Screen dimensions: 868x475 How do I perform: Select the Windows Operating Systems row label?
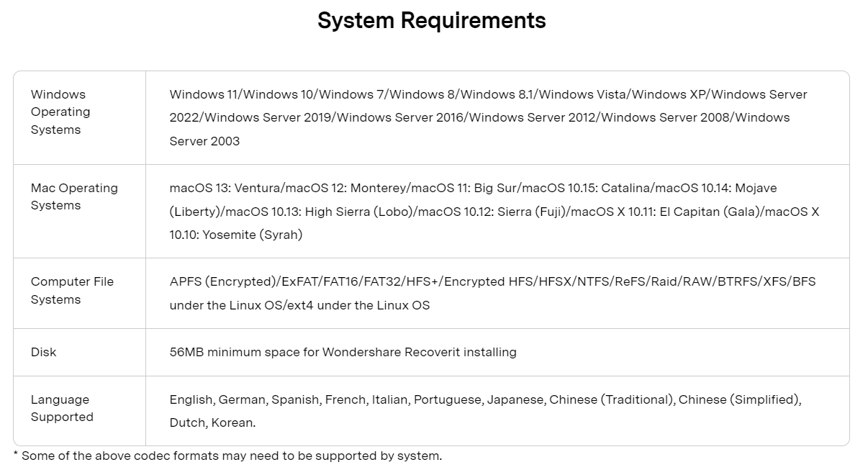[x=60, y=112]
